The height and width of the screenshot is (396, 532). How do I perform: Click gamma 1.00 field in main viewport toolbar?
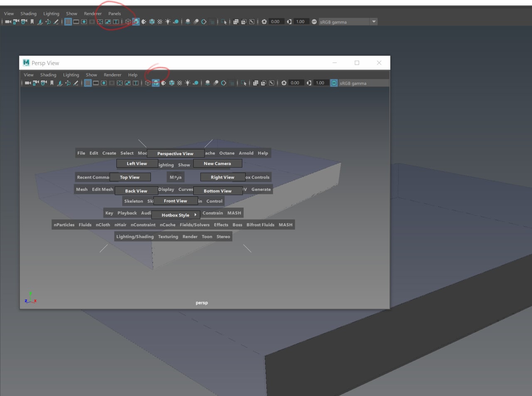point(300,22)
